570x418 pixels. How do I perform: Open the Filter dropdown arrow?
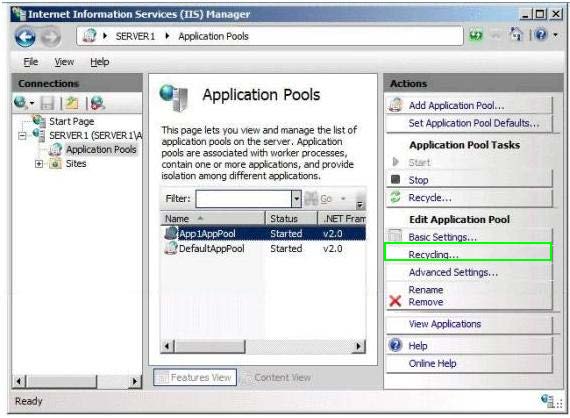tap(296, 199)
